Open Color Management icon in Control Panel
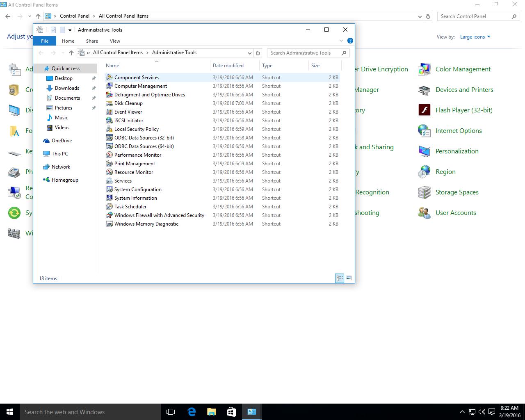The height and width of the screenshot is (420, 525). point(424,69)
